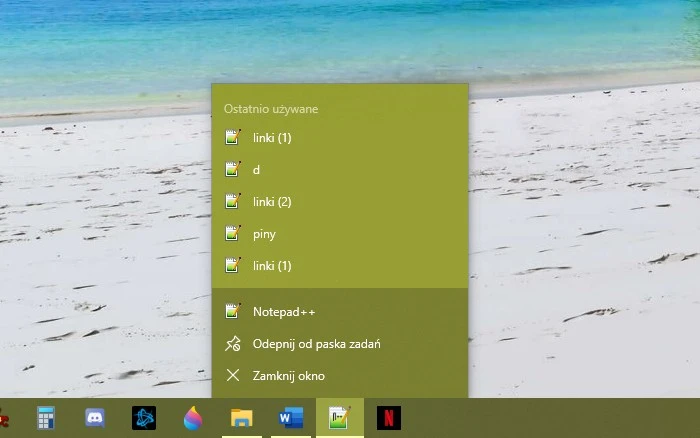This screenshot has height=438, width=700.
Task: Select 'linki (2)' from recent files
Action: (272, 202)
